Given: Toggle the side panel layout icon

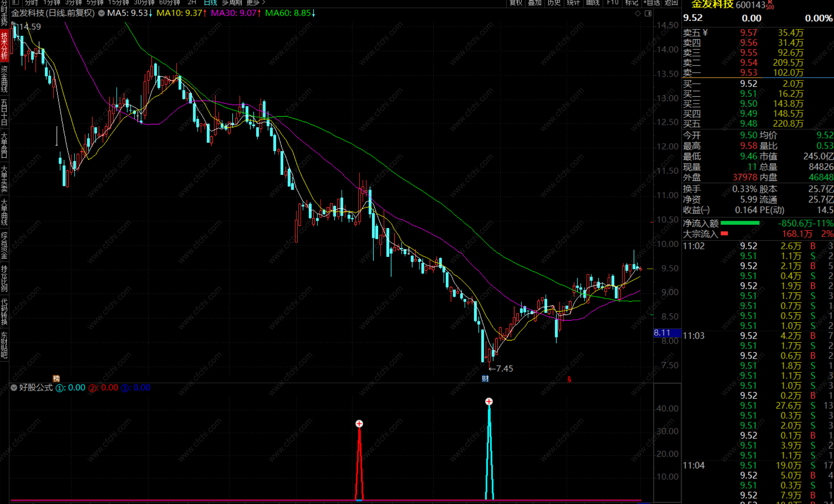Looking at the screenshot, I should (x=648, y=13).
